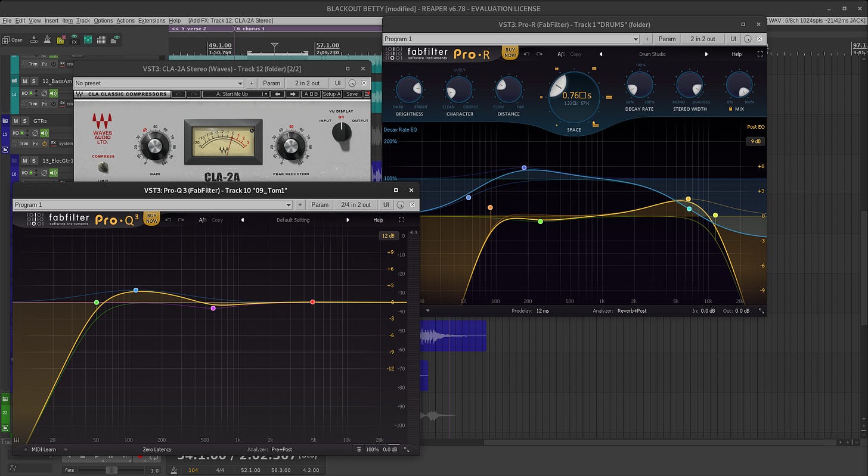Open the 'Drum Studio' preset menu in Pro-R

click(x=652, y=54)
